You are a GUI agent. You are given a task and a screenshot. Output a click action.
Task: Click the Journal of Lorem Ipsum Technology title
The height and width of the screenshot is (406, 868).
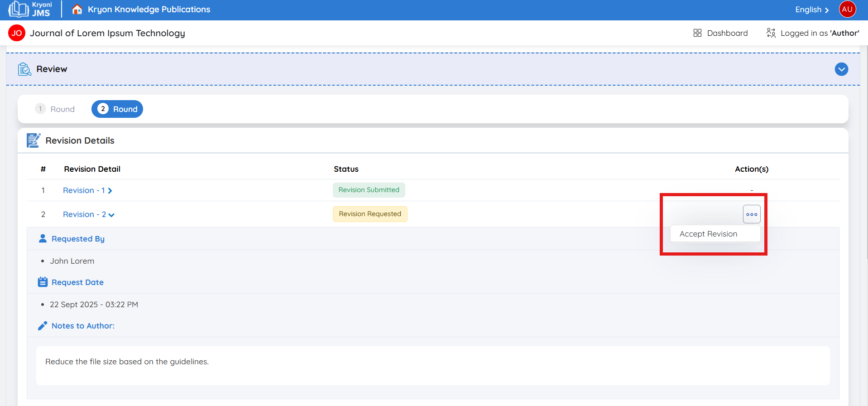(x=107, y=33)
